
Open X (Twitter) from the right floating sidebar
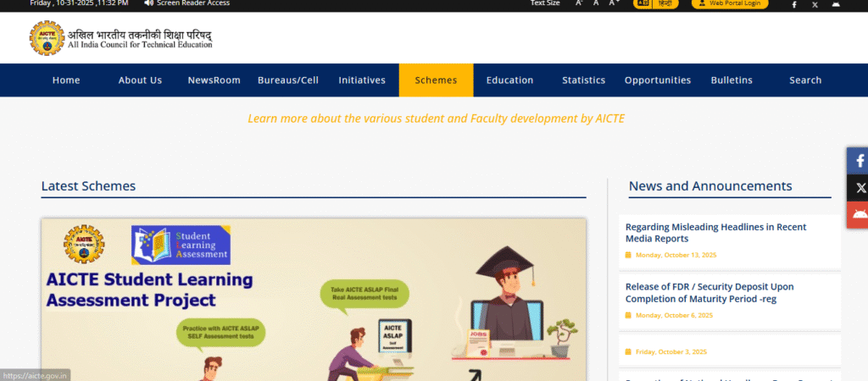(859, 188)
